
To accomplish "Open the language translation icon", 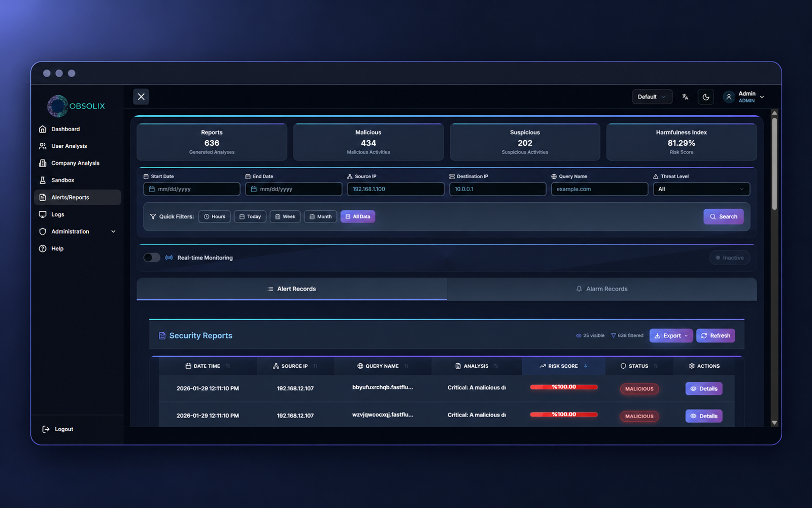I will [x=685, y=97].
